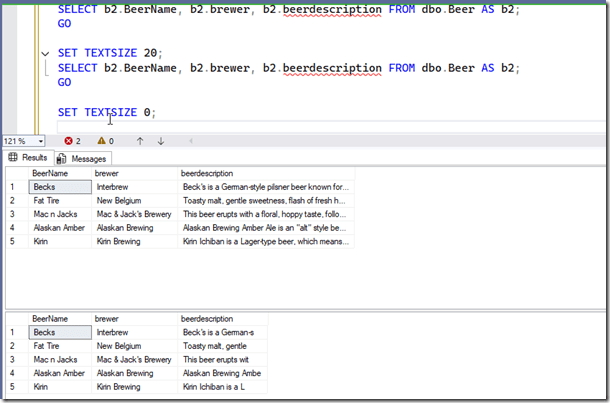Select Alaskan Amber in first result grid

[60, 228]
